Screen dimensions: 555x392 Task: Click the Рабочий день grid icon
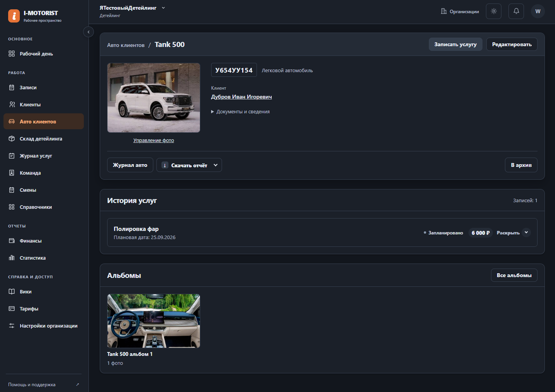pos(12,54)
